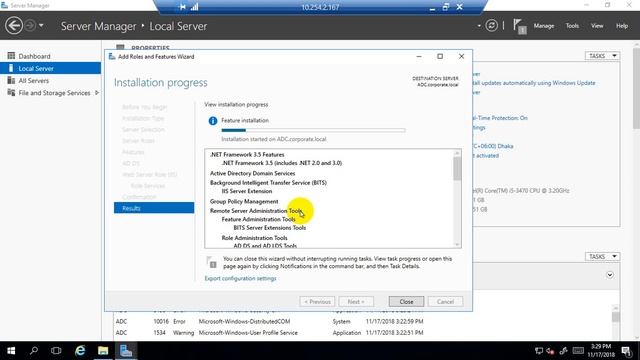640x360 pixels.
Task: Click the Feature installation info icon
Action: (x=213, y=121)
